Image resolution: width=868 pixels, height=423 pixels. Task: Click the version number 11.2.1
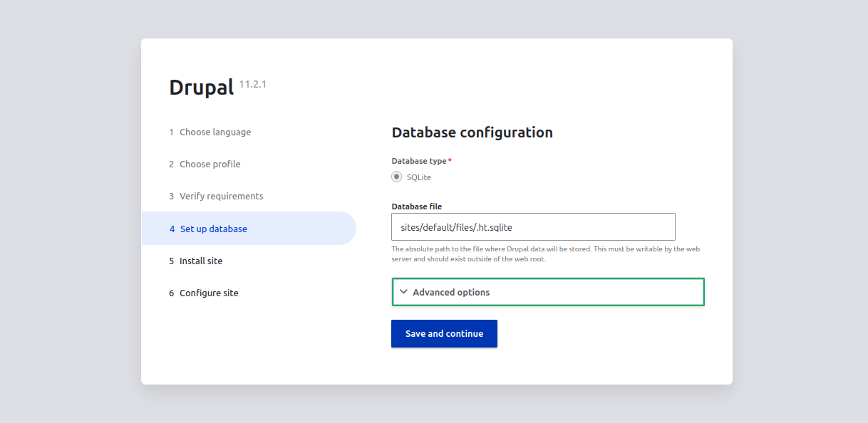click(253, 84)
